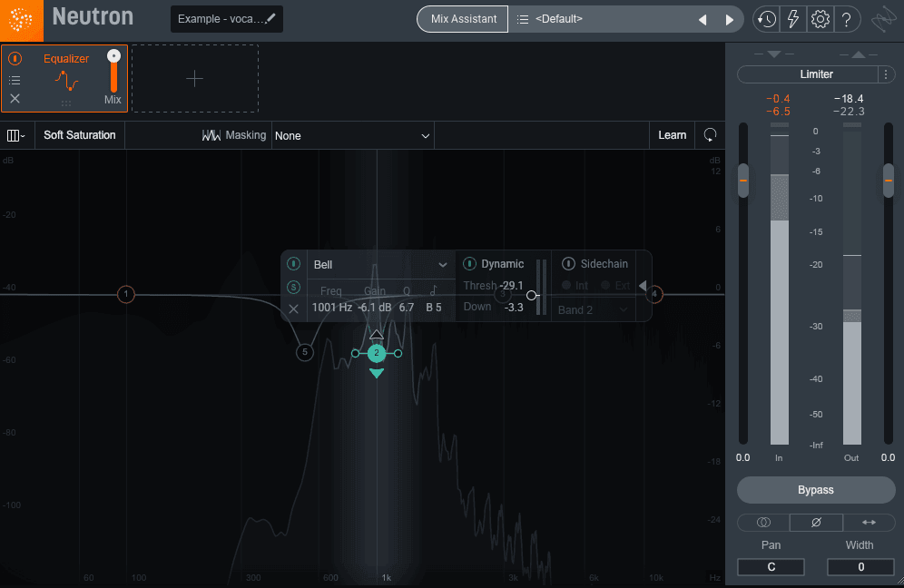The image size is (904, 588).
Task: Click the stereo channel link circles icon
Action: (x=763, y=523)
